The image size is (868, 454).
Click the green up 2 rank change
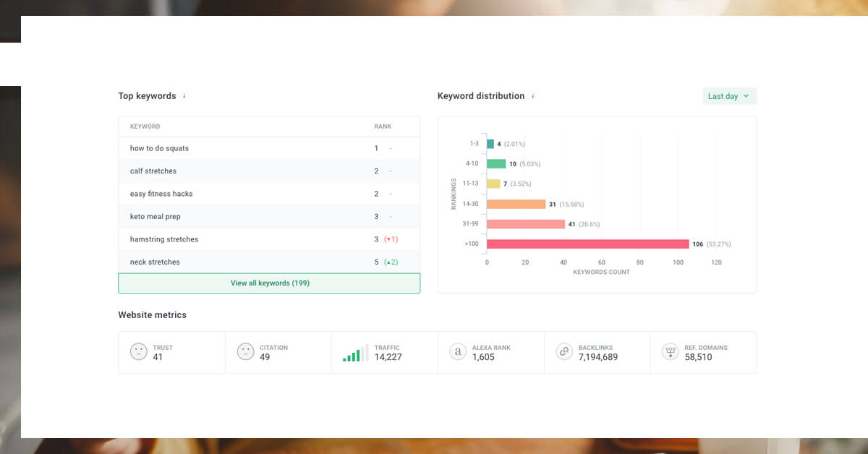tap(391, 262)
